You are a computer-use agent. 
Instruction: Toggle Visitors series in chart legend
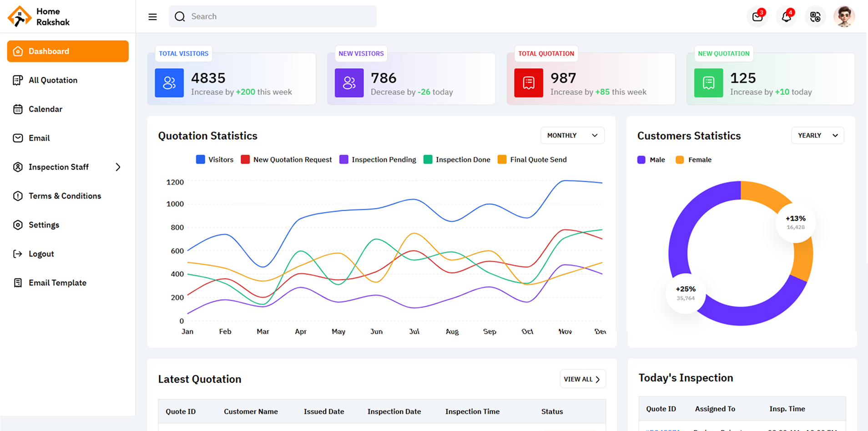tap(215, 160)
